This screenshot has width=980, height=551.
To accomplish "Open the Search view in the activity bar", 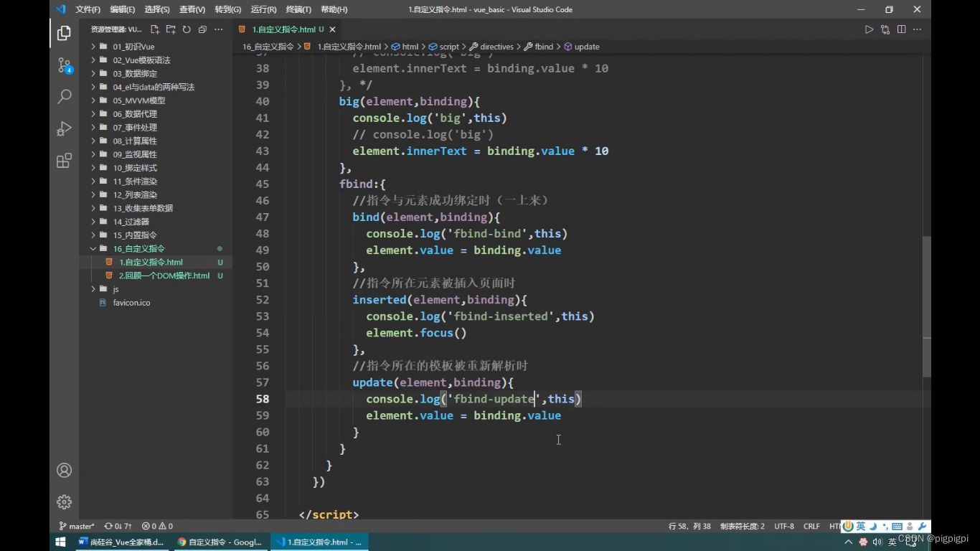I will [x=64, y=96].
